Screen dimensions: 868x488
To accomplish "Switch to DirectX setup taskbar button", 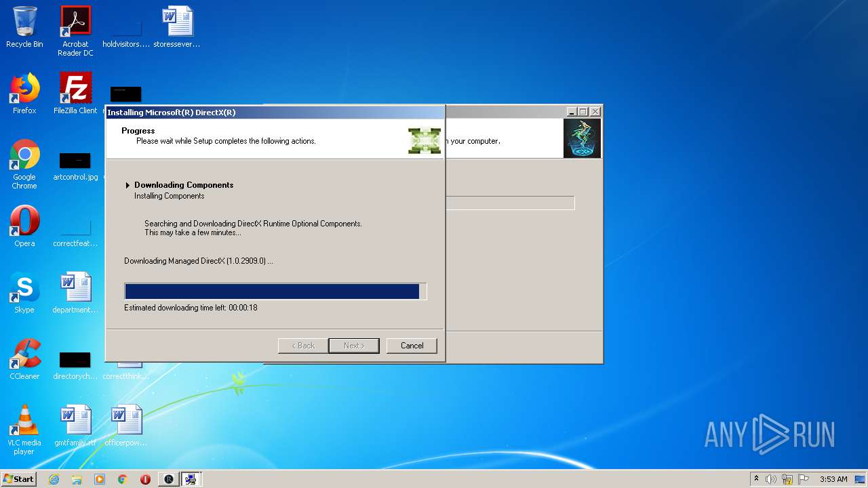I will click(191, 479).
